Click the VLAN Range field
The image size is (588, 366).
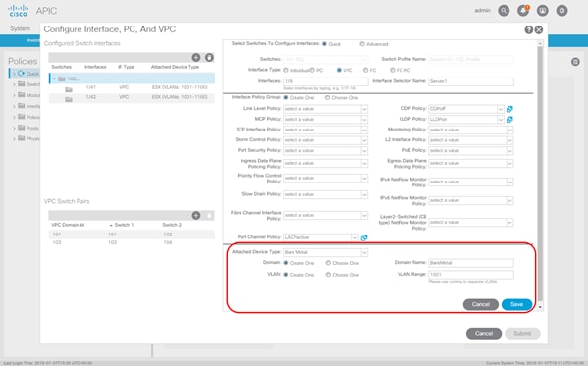[471, 275]
